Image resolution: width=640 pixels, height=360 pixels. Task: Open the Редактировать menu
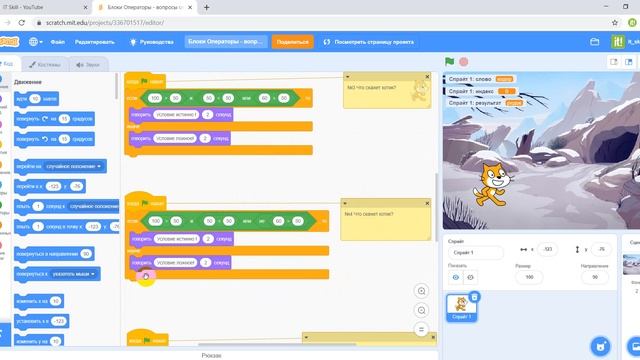click(95, 42)
